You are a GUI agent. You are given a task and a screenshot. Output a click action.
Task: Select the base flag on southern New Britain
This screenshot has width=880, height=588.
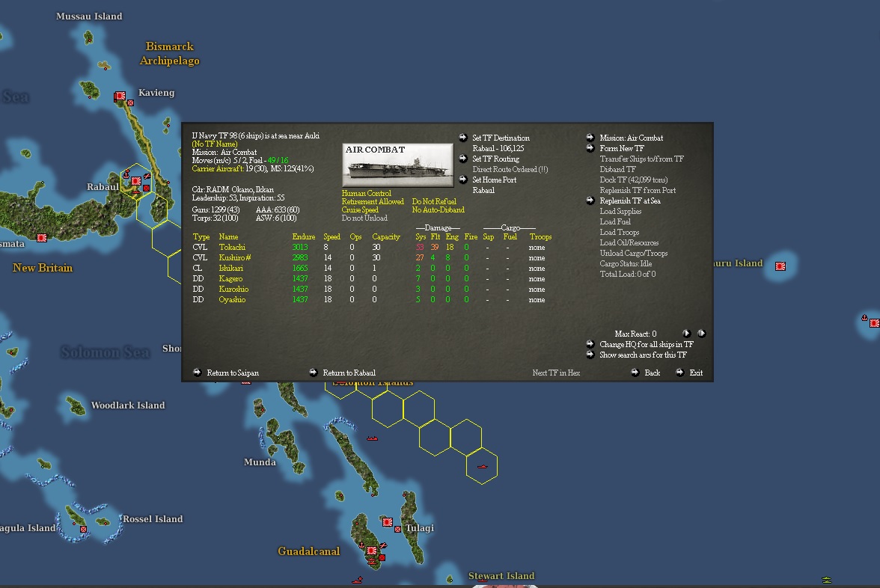pos(42,237)
